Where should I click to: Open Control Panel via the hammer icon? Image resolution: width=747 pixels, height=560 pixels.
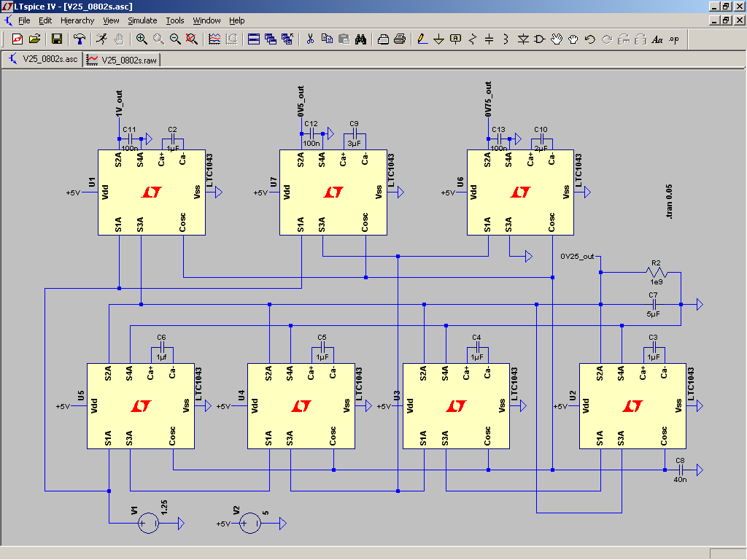[79, 39]
